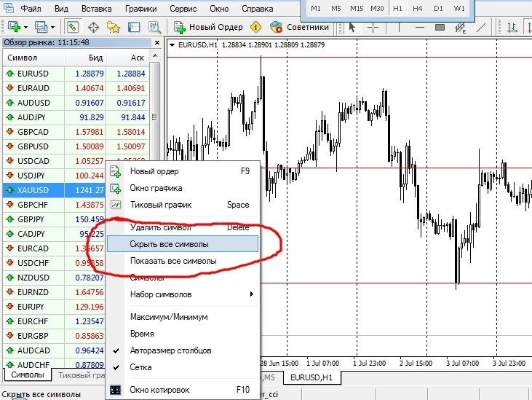
Task: Select the cursor arrow tool
Action: (x=352, y=27)
